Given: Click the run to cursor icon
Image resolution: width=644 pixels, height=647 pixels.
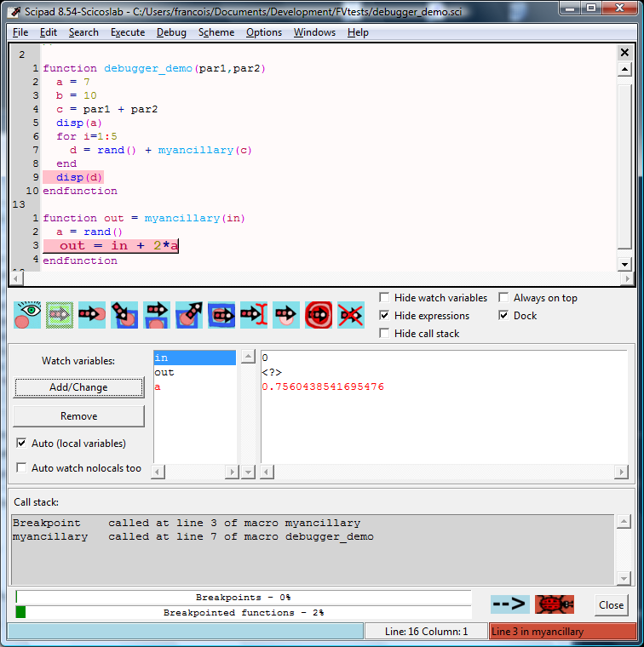Looking at the screenshot, I should (x=254, y=315).
